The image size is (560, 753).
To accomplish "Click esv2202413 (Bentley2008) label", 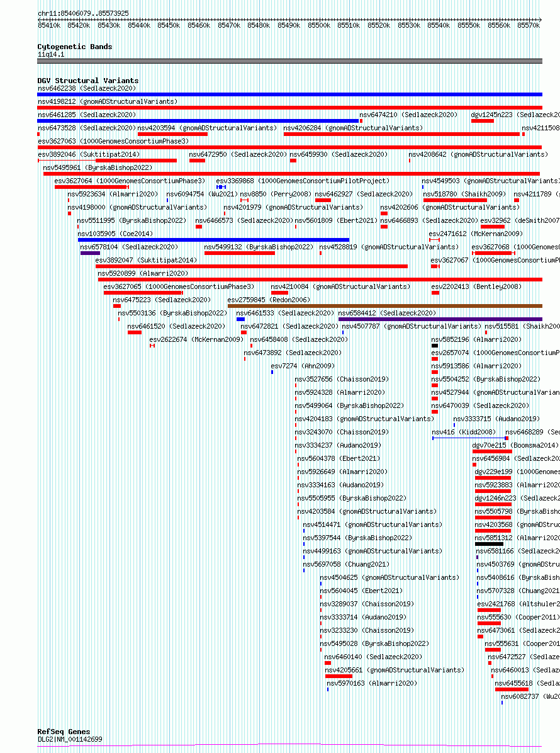I will click(x=476, y=286).
